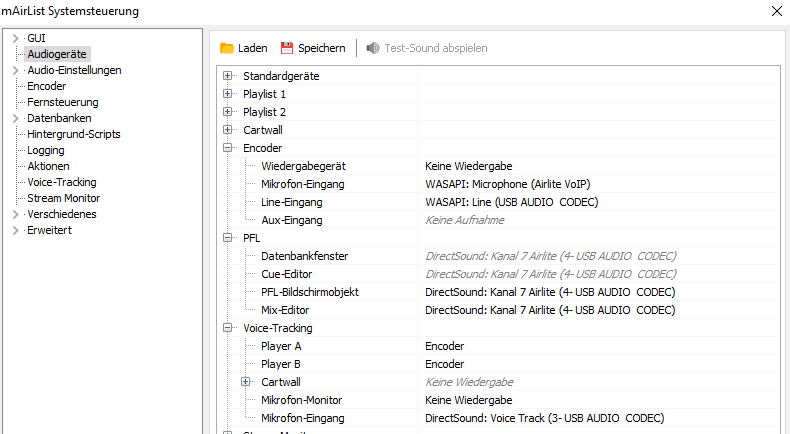The image size is (790, 434).
Task: Select Hintergrund-Scripts in the sidebar
Action: tap(74, 134)
